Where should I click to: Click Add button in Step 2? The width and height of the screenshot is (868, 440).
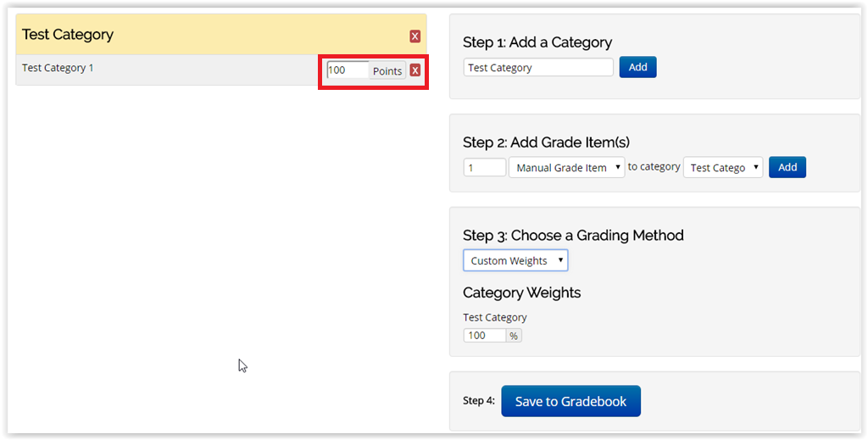[x=787, y=167]
